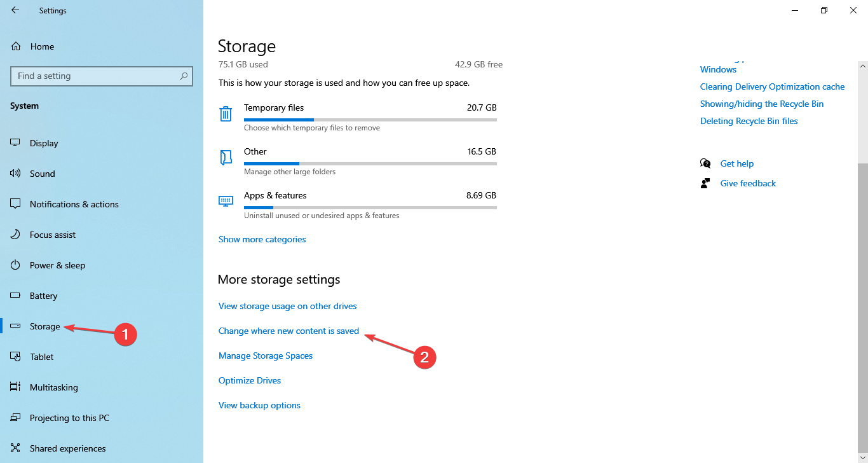Click the Focus assist moon icon

pyautogui.click(x=15, y=235)
